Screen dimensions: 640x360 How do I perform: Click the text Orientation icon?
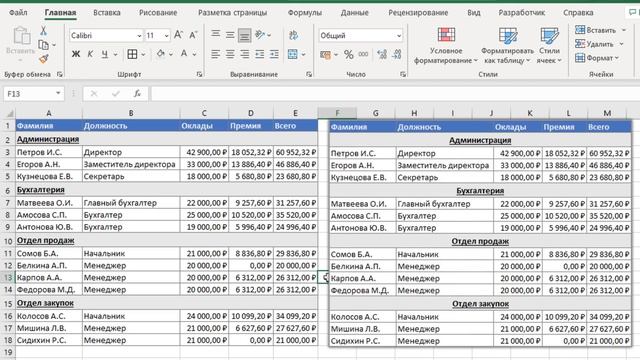coord(260,35)
